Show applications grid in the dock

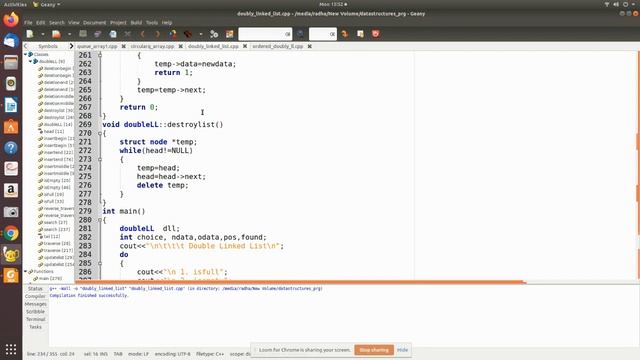coord(11,349)
